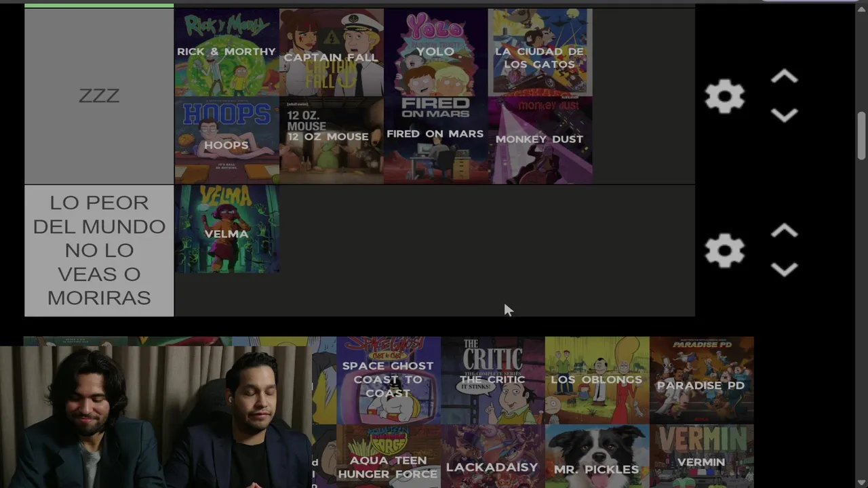Viewport: 868px width, 488px height.
Task: Pick The Critic thumbnail
Action: point(492,380)
